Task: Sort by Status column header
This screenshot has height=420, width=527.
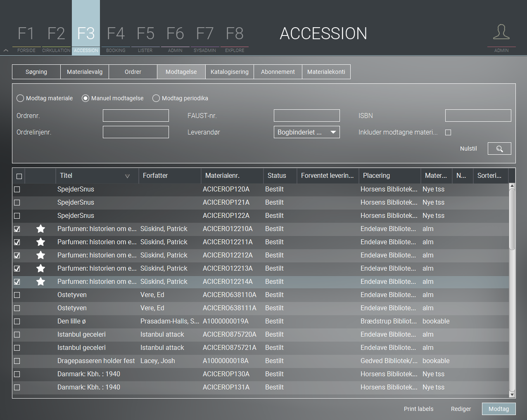Action: pyautogui.click(x=280, y=175)
